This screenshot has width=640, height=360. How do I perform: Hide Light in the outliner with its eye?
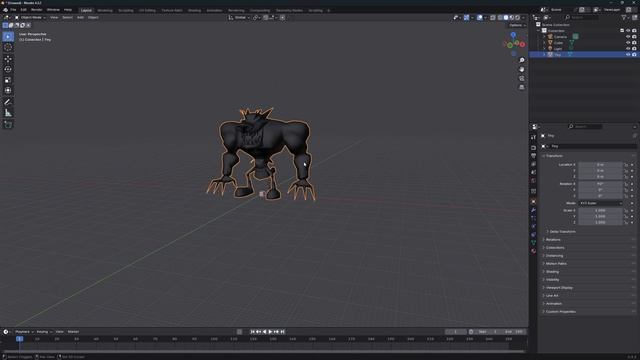coord(628,49)
